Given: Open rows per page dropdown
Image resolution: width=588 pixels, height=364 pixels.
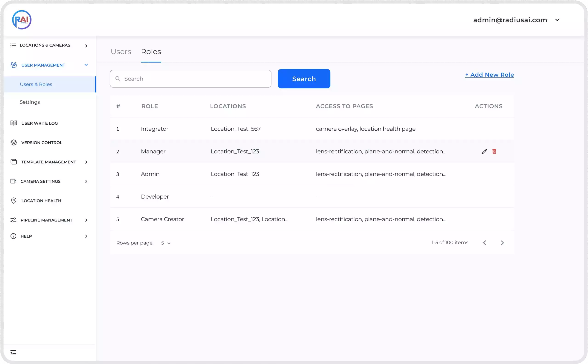Looking at the screenshot, I should (166, 243).
